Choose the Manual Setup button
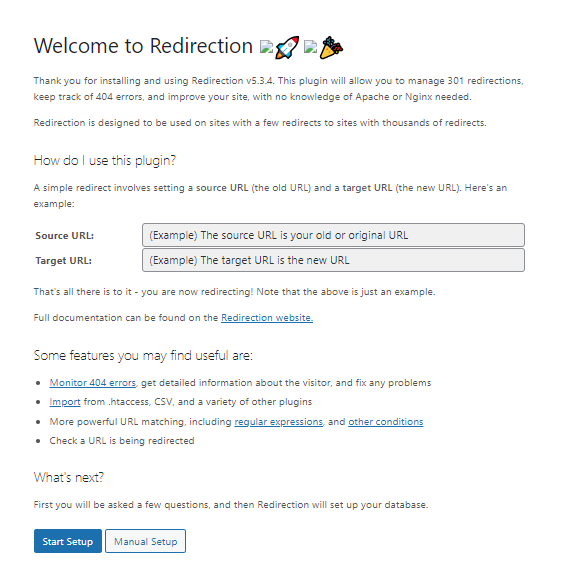 coord(145,541)
